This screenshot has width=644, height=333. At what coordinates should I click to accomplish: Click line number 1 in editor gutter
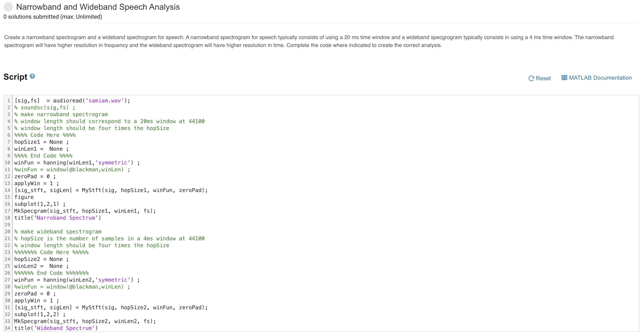8,101
